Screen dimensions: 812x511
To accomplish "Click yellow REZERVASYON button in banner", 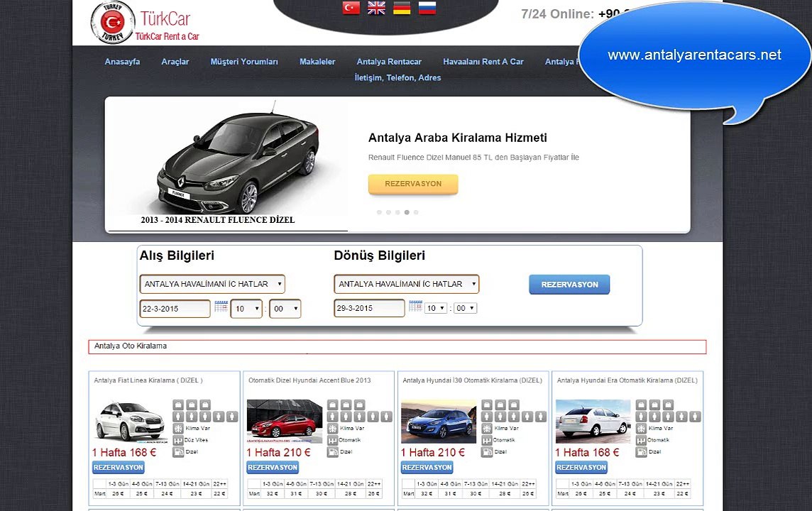I will [x=413, y=184].
